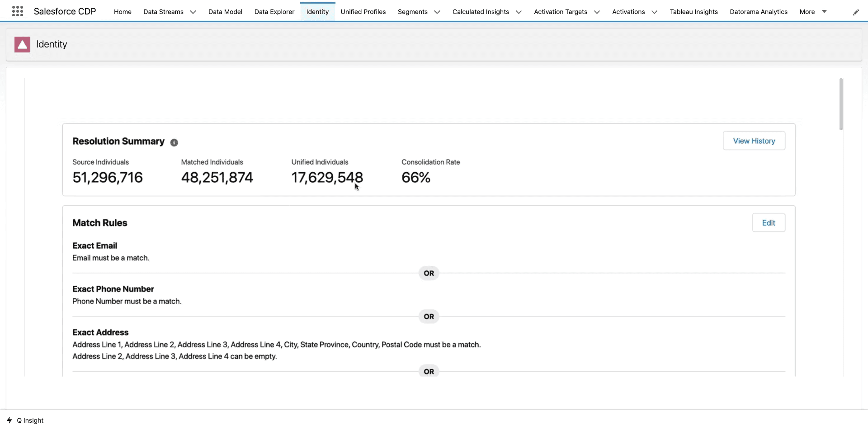This screenshot has width=868, height=429.
Task: Expand the Activation Targets chevron
Action: [x=597, y=12]
